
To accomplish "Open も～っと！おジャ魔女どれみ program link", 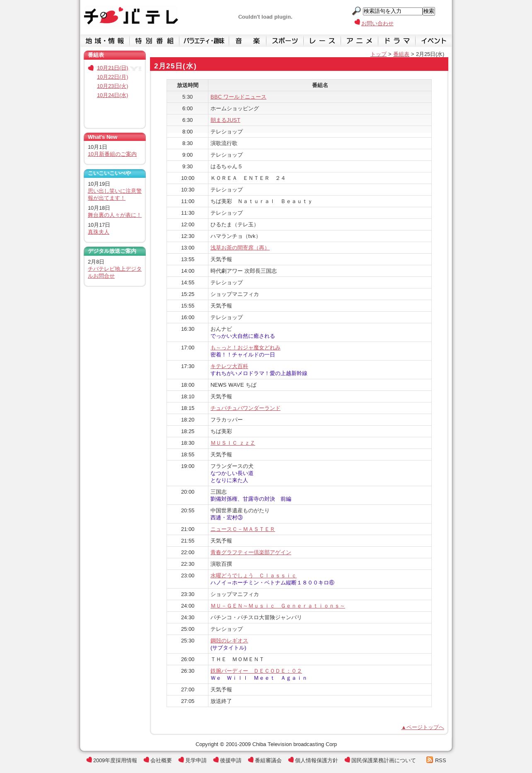I will [x=245, y=348].
